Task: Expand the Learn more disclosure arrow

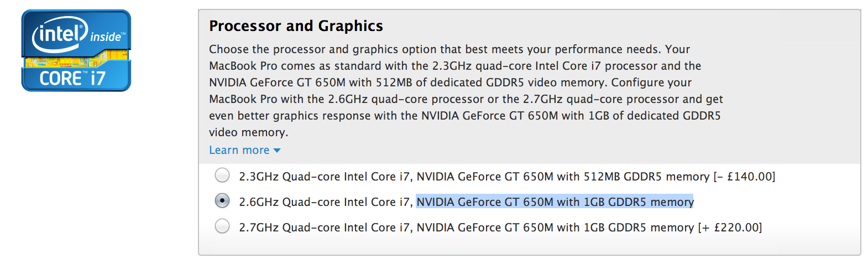Action: (x=277, y=151)
